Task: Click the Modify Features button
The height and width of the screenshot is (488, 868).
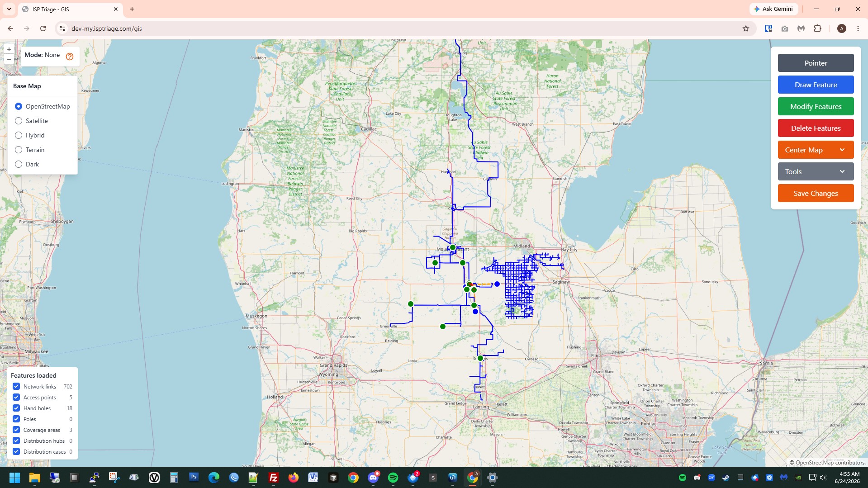Action: click(x=816, y=106)
